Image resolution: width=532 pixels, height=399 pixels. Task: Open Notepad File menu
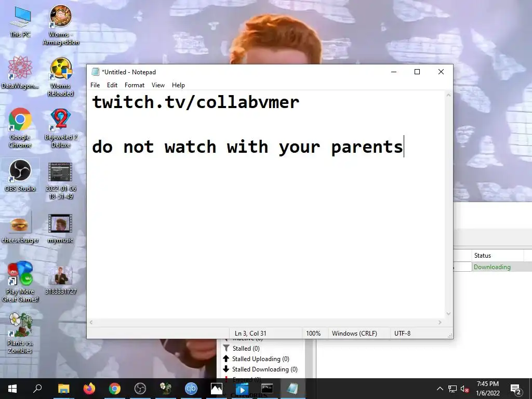pyautogui.click(x=95, y=85)
